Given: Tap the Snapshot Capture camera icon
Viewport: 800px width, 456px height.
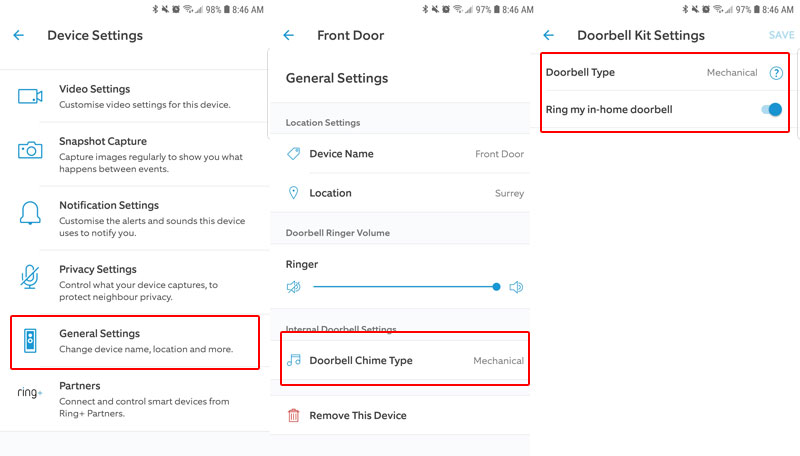Looking at the screenshot, I should pos(30,149).
